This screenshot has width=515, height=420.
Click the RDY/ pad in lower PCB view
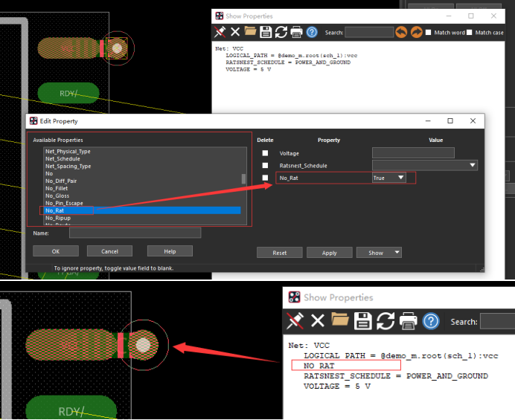pos(71,407)
